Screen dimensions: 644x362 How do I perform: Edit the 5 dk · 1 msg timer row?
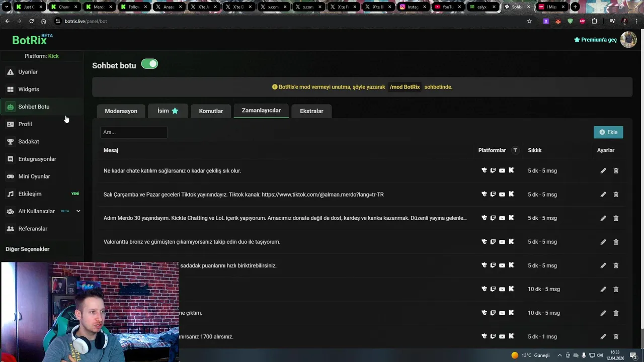coord(603,336)
